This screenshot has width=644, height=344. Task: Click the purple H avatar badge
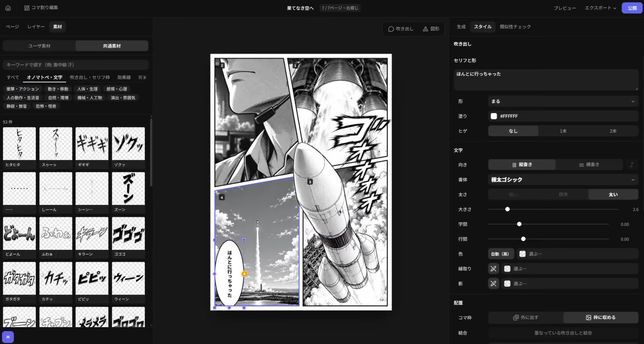tap(8, 337)
